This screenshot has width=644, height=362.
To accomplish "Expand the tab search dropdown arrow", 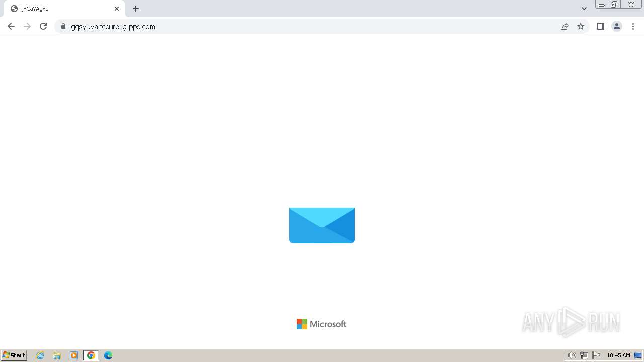I will point(584,9).
